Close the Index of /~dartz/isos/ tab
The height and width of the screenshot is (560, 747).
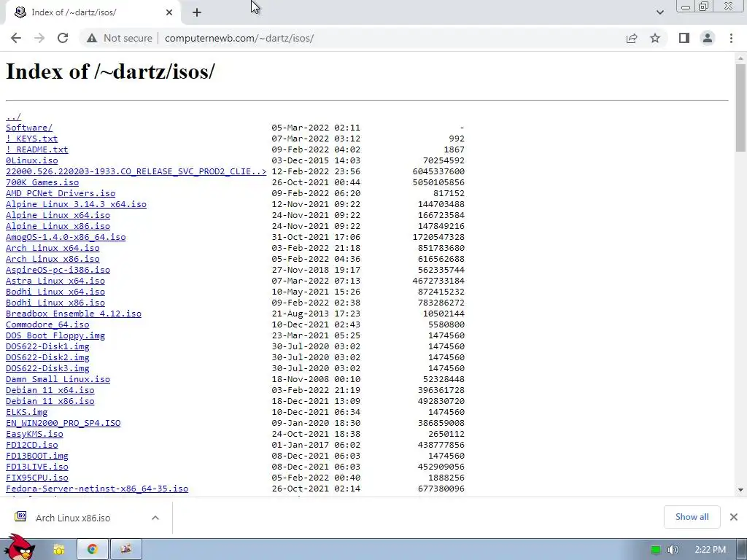click(169, 12)
